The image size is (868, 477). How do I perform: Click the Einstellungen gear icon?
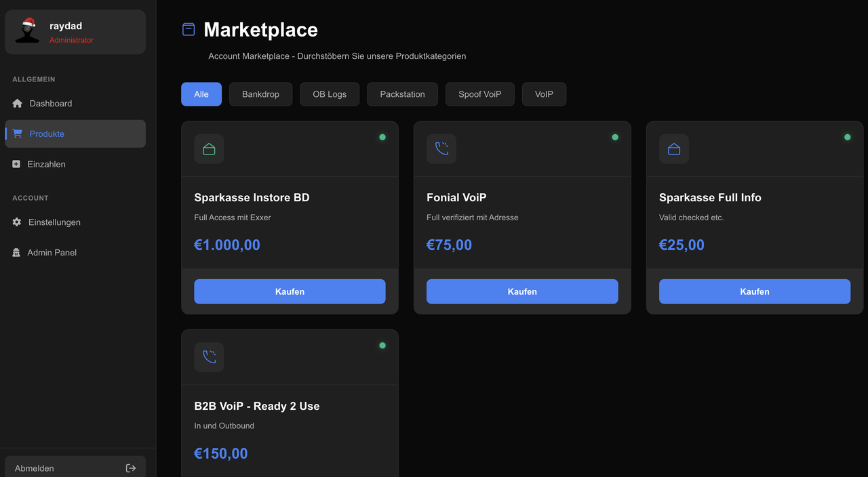[17, 222]
